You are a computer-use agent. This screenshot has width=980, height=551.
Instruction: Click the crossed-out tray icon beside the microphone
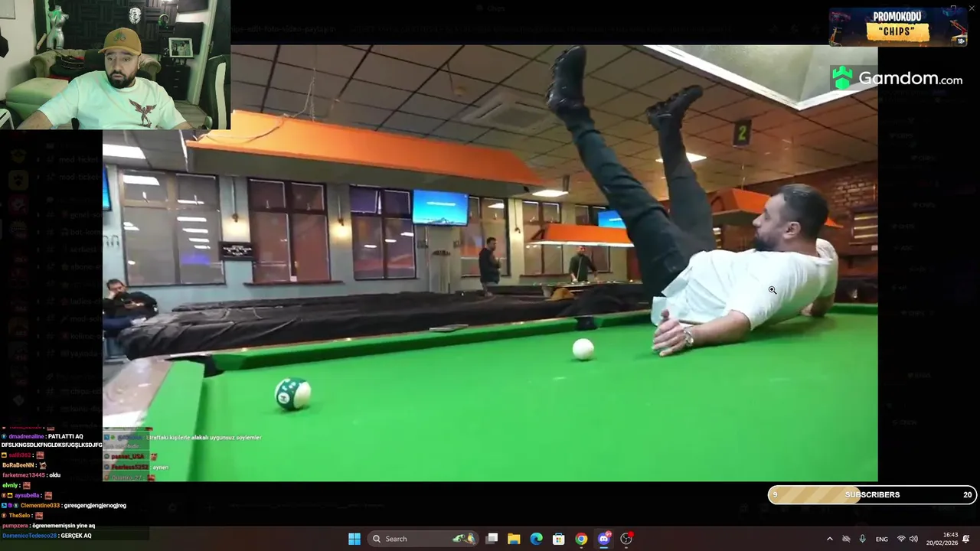[846, 539]
